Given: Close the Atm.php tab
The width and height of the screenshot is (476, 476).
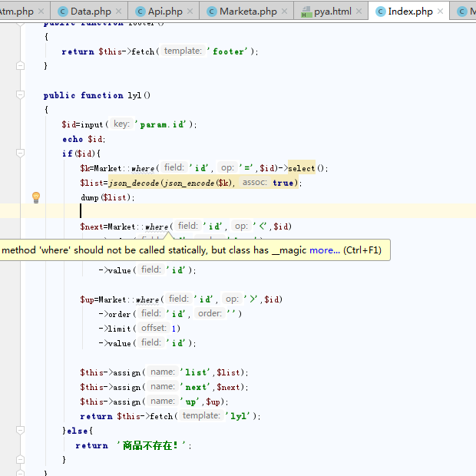Looking at the screenshot, I should pyautogui.click(x=41, y=12).
